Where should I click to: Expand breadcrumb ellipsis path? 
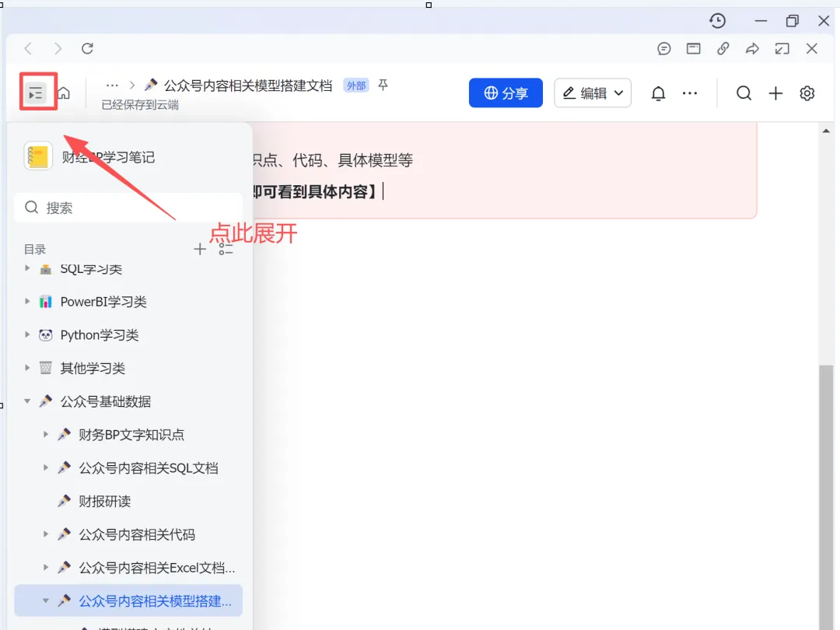point(112,86)
